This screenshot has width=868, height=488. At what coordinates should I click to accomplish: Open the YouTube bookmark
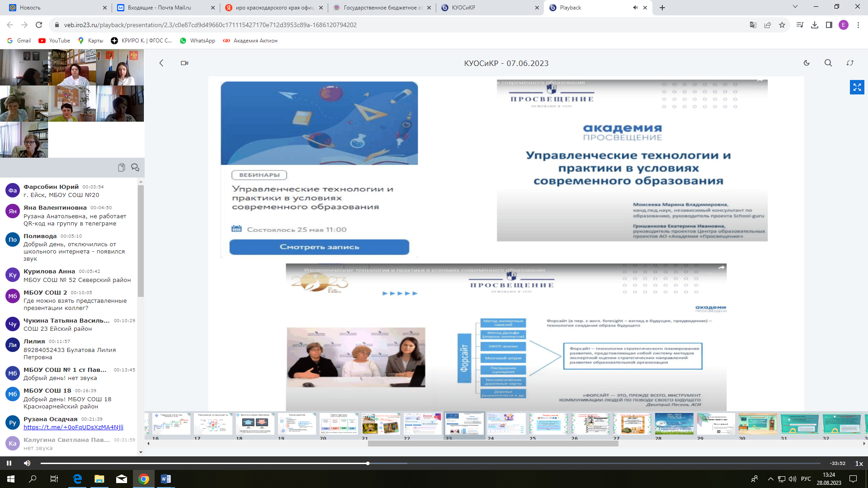[x=54, y=41]
